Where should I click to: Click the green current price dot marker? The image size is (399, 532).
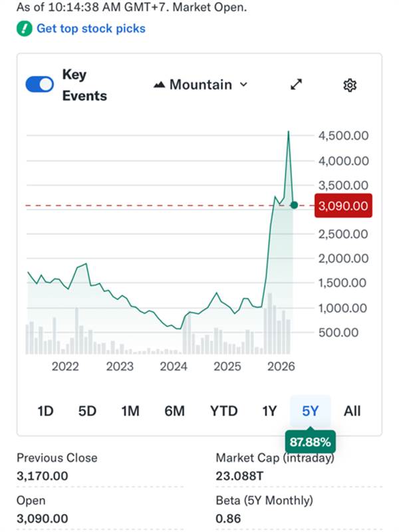tap(294, 205)
